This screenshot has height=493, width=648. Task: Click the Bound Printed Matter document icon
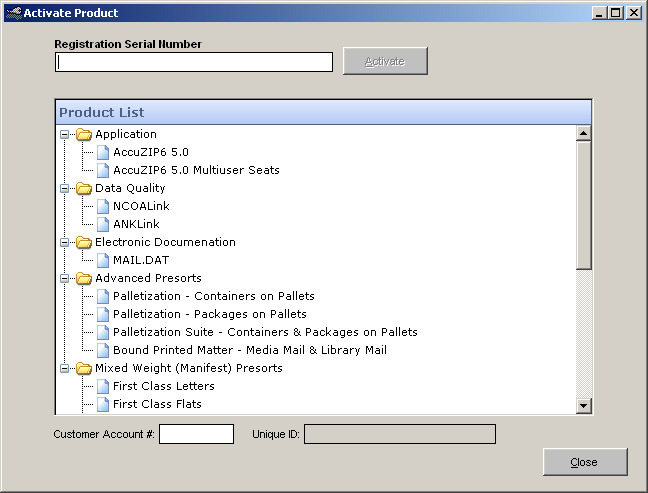coord(102,350)
